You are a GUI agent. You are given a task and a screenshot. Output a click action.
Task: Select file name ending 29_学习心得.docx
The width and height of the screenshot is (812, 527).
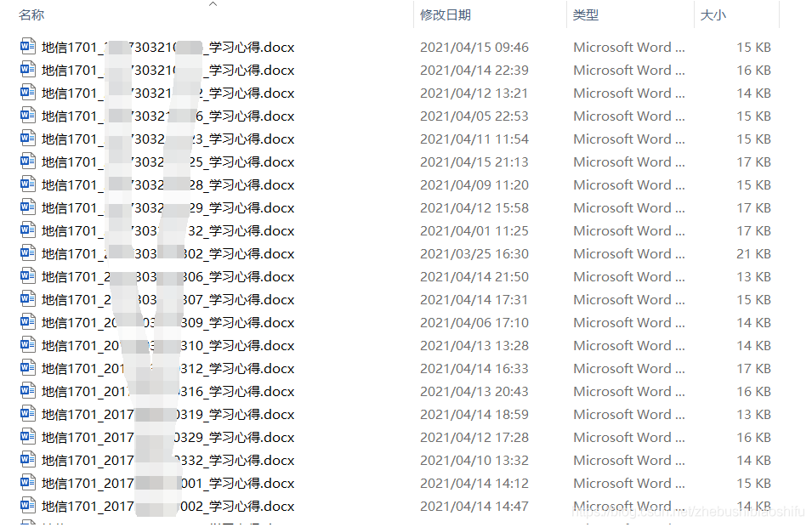[168, 207]
